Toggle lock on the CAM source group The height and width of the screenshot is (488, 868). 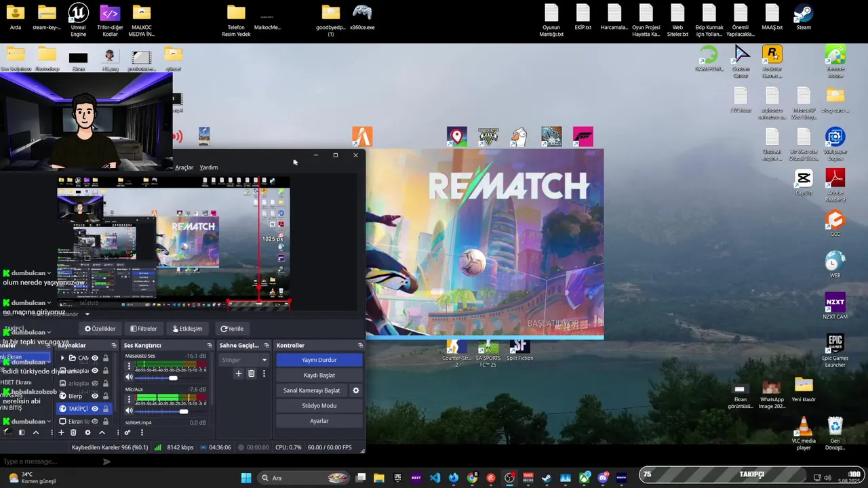pyautogui.click(x=105, y=358)
